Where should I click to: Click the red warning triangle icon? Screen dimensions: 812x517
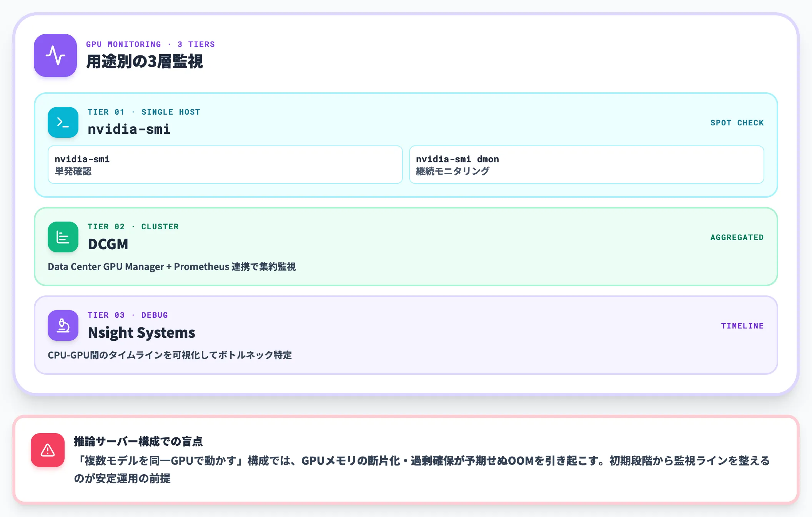48,450
